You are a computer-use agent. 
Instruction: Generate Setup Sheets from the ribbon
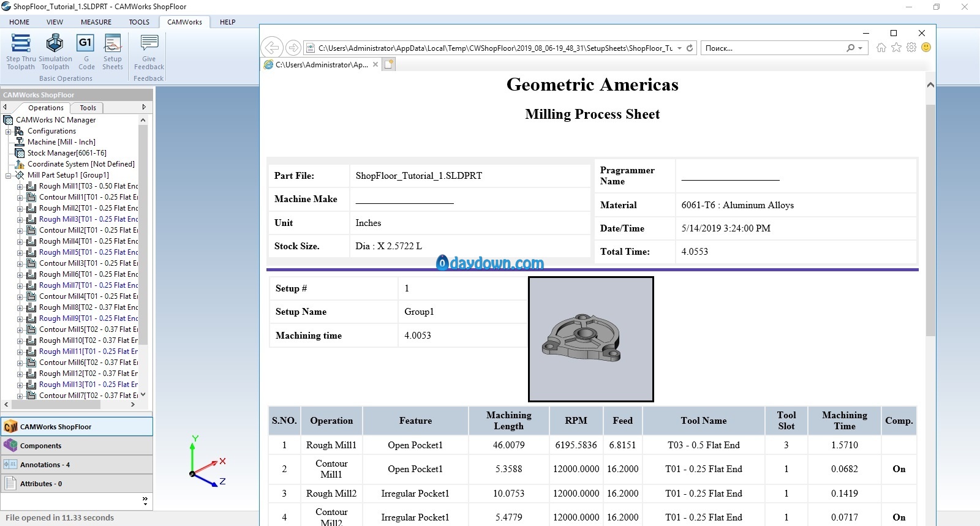tap(113, 52)
